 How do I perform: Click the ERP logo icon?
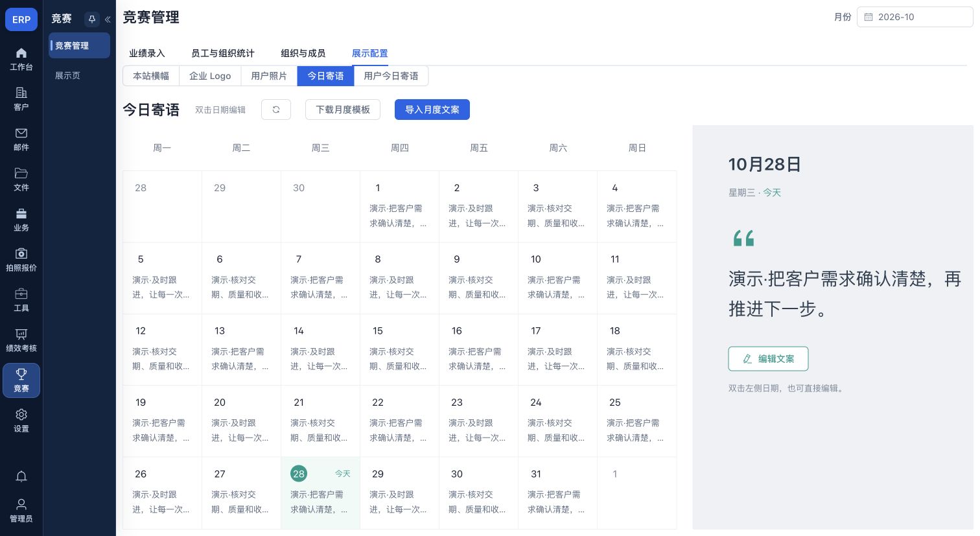[21, 19]
